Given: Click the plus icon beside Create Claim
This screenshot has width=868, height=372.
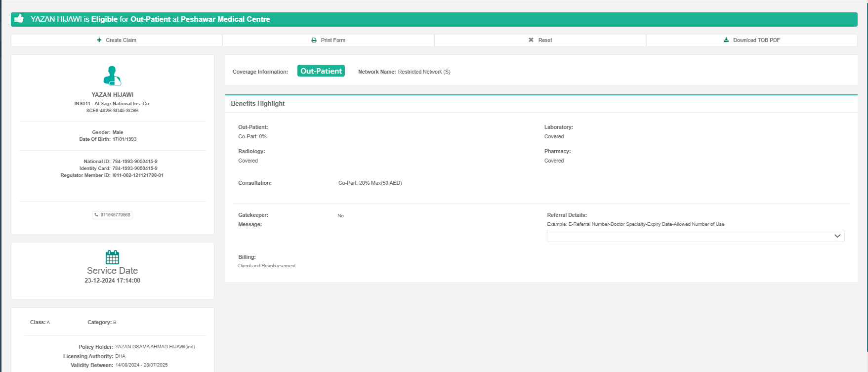Looking at the screenshot, I should (99, 40).
